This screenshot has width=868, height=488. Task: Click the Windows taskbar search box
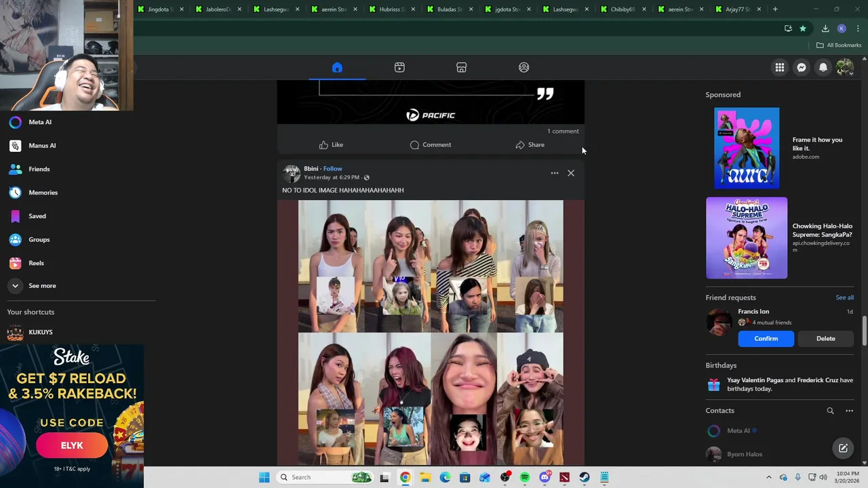pos(325,477)
